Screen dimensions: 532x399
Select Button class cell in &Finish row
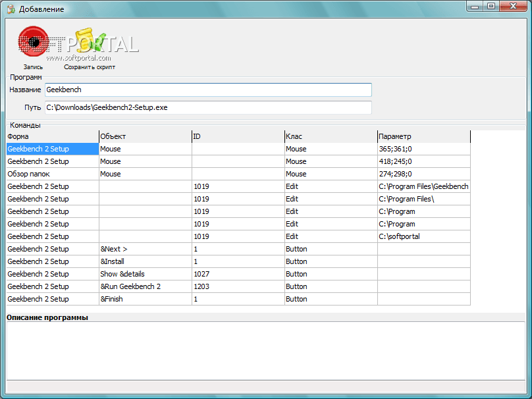pos(331,299)
